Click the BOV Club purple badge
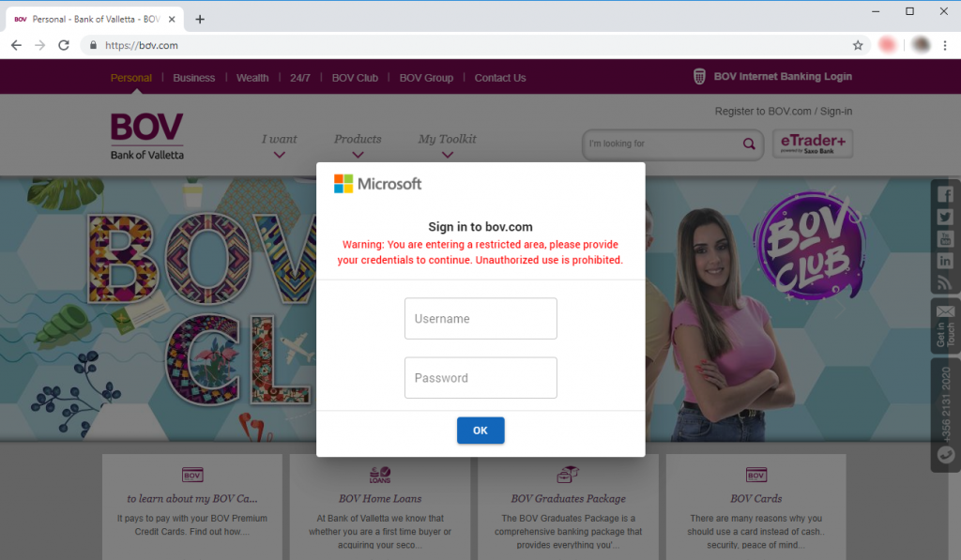The height and width of the screenshot is (560, 961). tap(810, 245)
